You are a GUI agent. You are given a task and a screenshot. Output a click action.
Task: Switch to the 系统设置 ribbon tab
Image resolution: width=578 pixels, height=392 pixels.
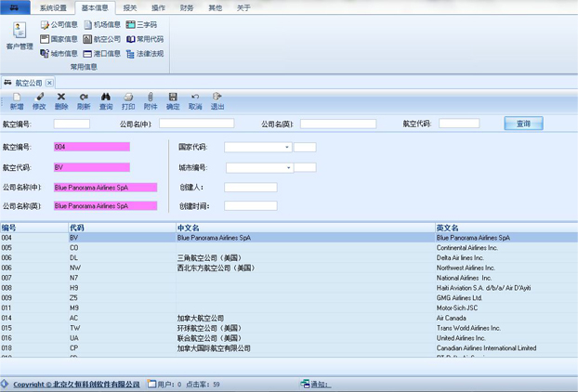pyautogui.click(x=53, y=7)
